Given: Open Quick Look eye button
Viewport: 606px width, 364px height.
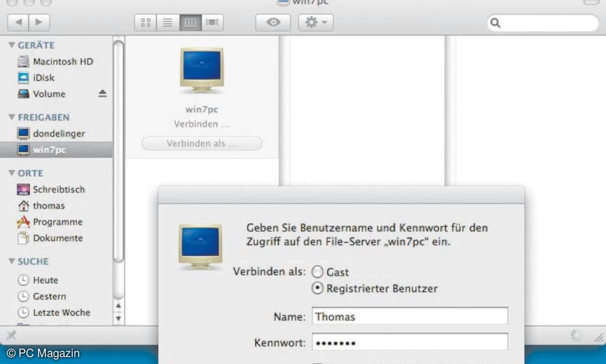Looking at the screenshot, I should (x=273, y=22).
